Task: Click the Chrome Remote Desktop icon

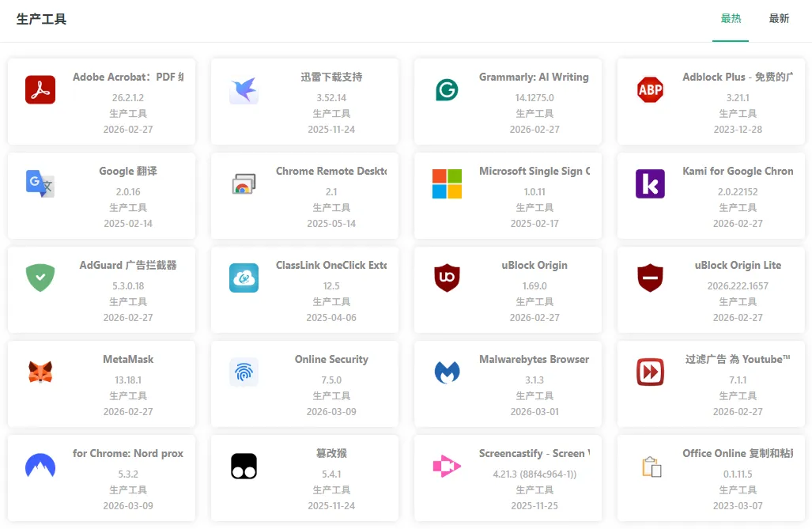Action: [244, 184]
